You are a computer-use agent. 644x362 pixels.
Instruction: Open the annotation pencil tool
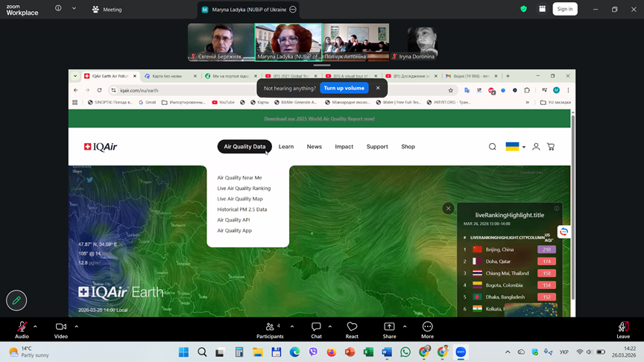[x=16, y=300]
